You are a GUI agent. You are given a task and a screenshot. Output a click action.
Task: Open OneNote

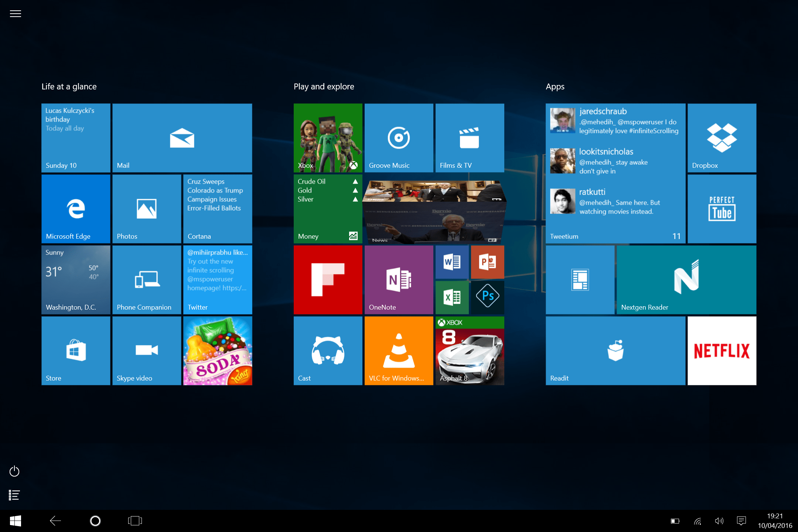(x=398, y=279)
